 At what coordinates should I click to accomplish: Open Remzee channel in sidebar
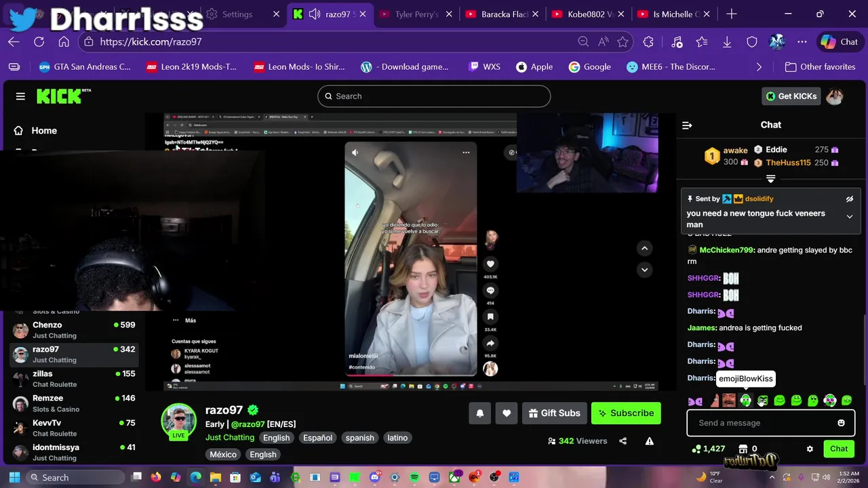coord(74,403)
